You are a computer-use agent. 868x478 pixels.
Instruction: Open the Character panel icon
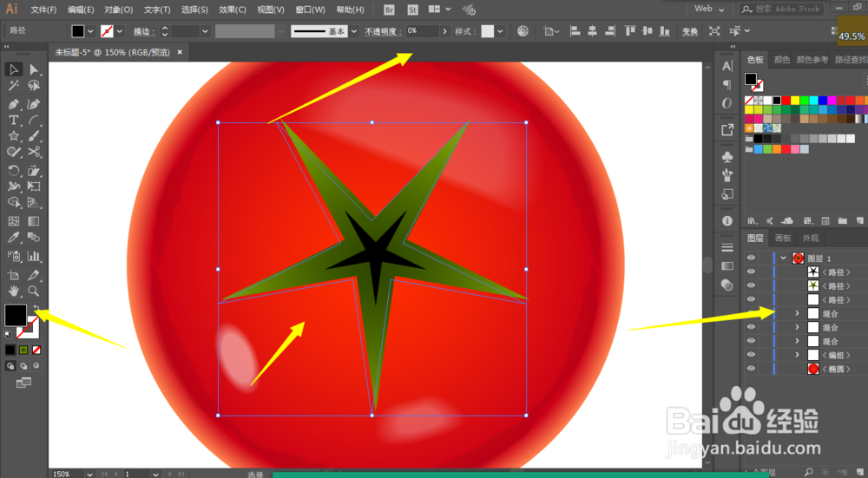pos(727,67)
